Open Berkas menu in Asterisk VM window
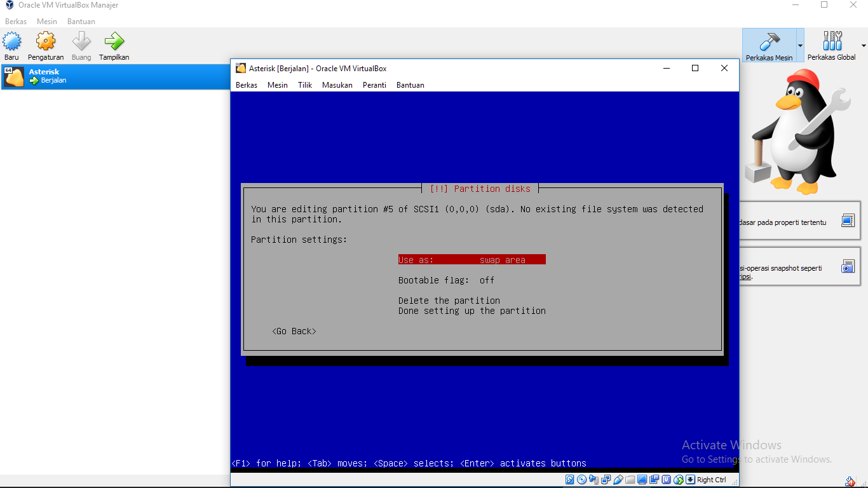 coord(247,85)
